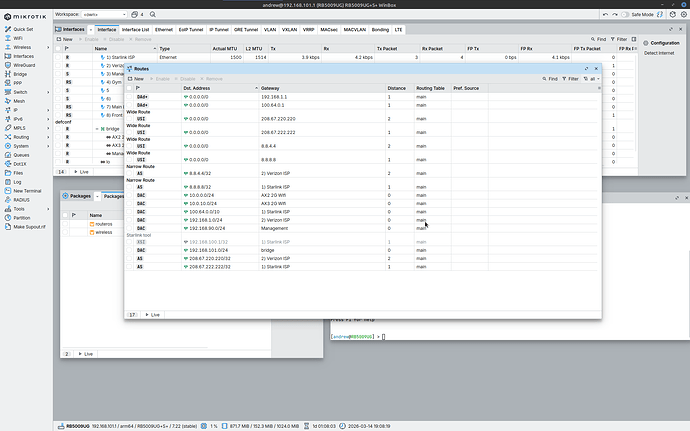This screenshot has height=431, width=690.
Task: Click the undo arrow in the top toolbar
Action: 606,15
